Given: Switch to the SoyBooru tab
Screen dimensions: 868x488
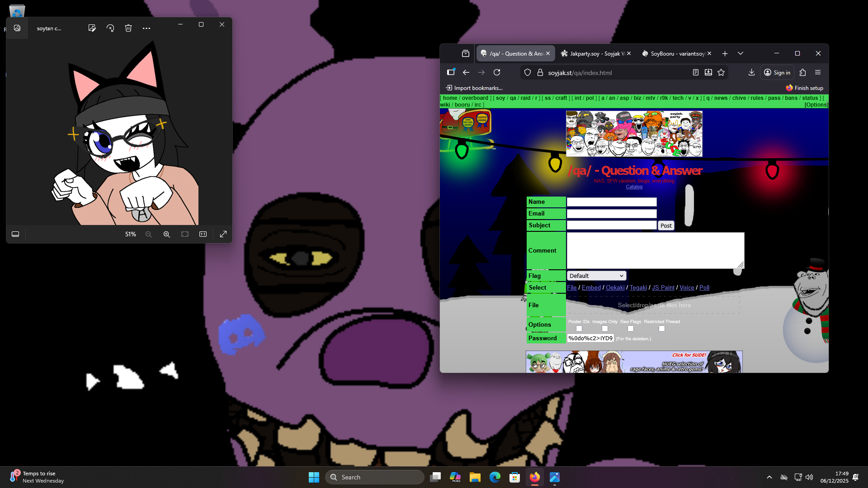Looking at the screenshot, I should 675,53.
